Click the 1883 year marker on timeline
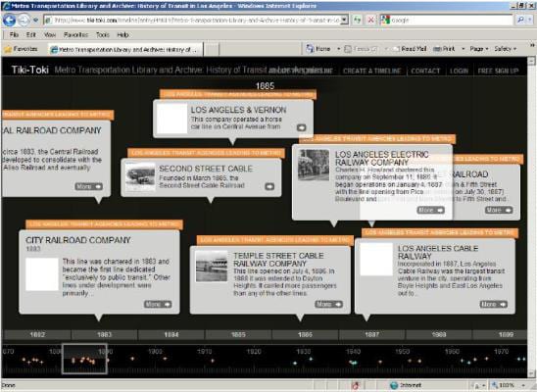 104,335
